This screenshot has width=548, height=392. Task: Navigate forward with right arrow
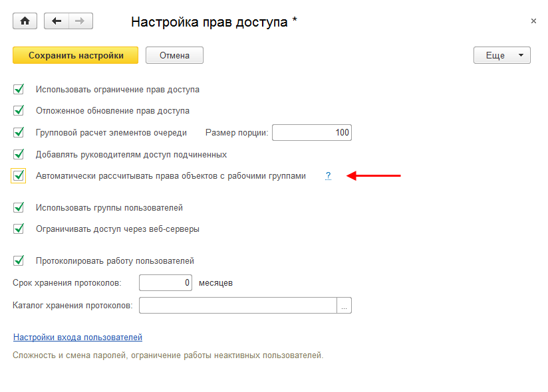[80, 21]
